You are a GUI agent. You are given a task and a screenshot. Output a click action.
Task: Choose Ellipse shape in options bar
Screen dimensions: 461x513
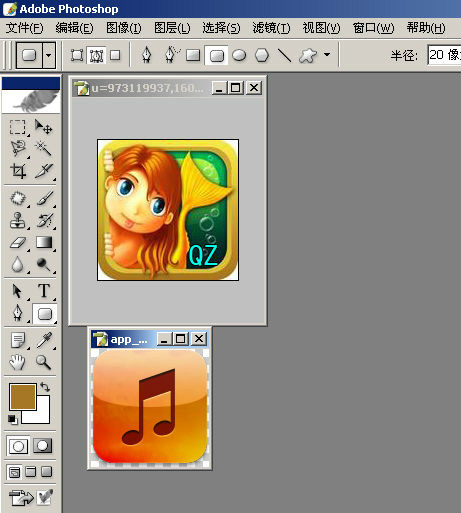(239, 55)
